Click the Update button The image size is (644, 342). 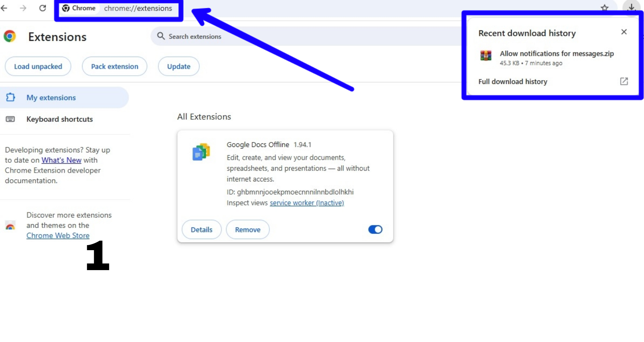(x=179, y=66)
